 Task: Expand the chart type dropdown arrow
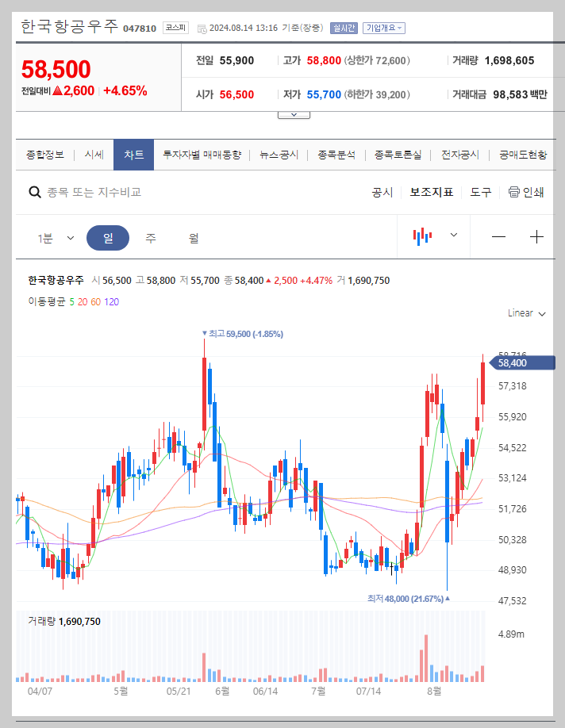coord(454,235)
